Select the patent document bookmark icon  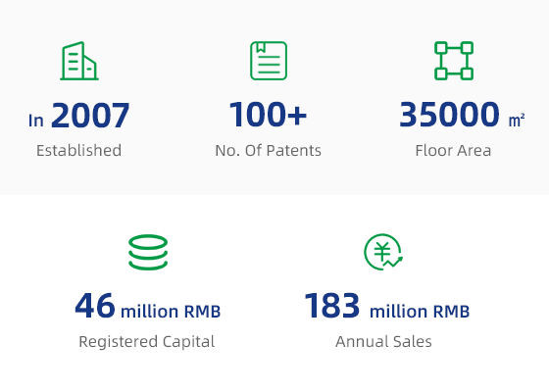click(269, 61)
